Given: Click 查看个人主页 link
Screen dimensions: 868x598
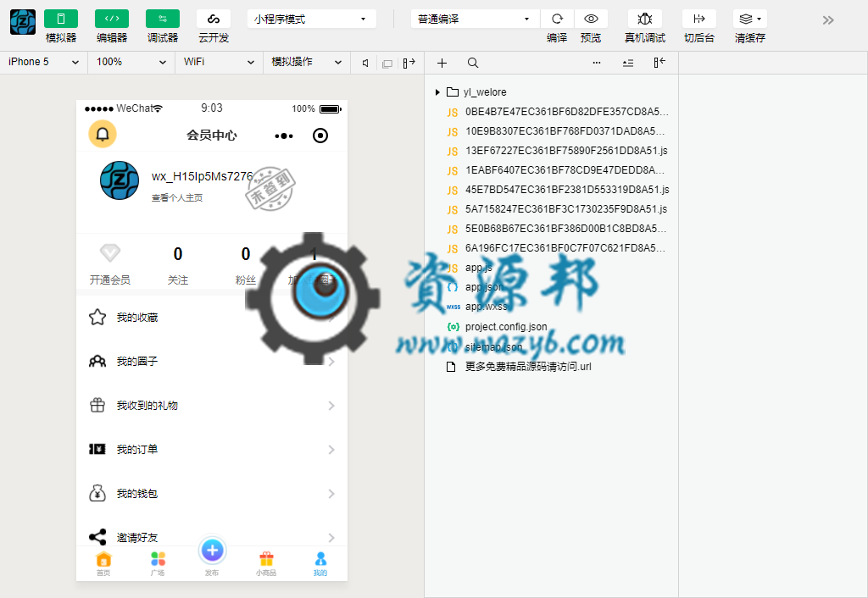Looking at the screenshot, I should click(x=177, y=198).
